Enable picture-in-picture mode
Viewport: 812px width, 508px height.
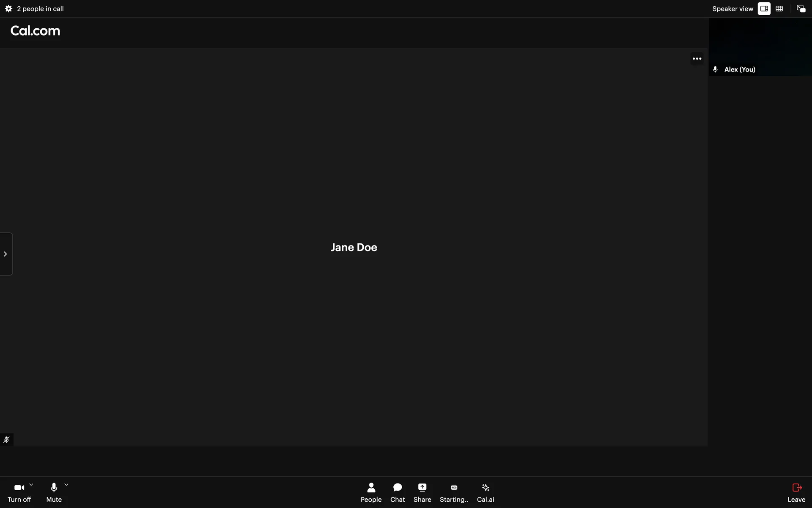(801, 8)
